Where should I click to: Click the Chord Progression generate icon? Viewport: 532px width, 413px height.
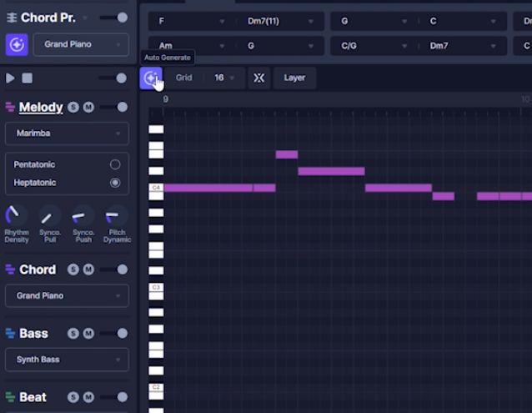[x=17, y=44]
